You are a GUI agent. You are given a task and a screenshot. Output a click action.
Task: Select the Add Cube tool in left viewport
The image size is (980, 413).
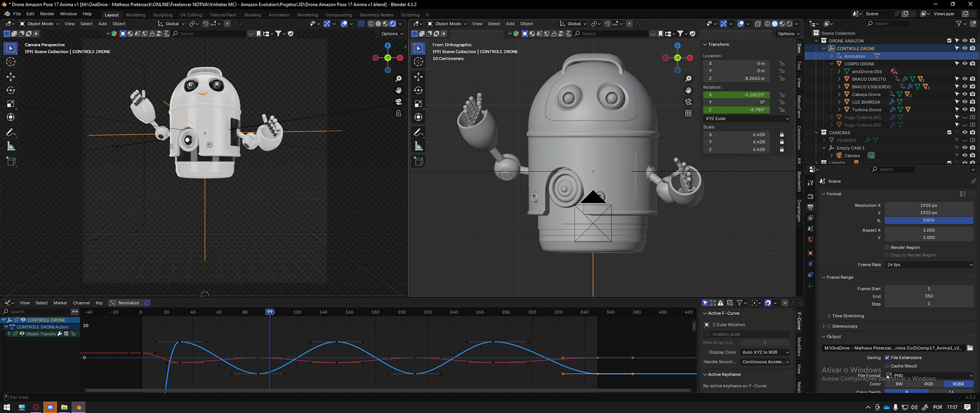(x=10, y=161)
